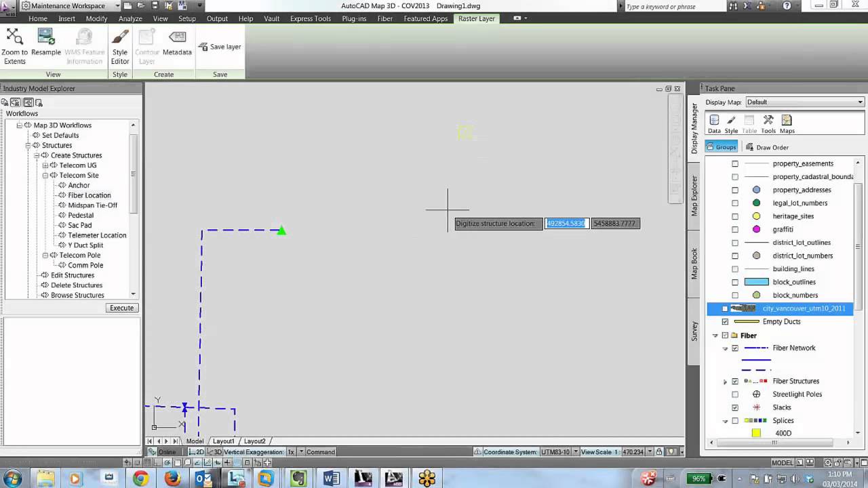Screen dimensions: 868x488
Task: Open the Fiber ribbon tab
Action: point(385,19)
